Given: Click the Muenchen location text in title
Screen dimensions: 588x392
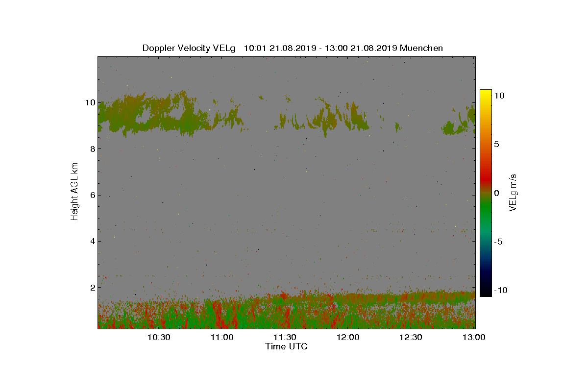Looking at the screenshot, I should (421, 48).
